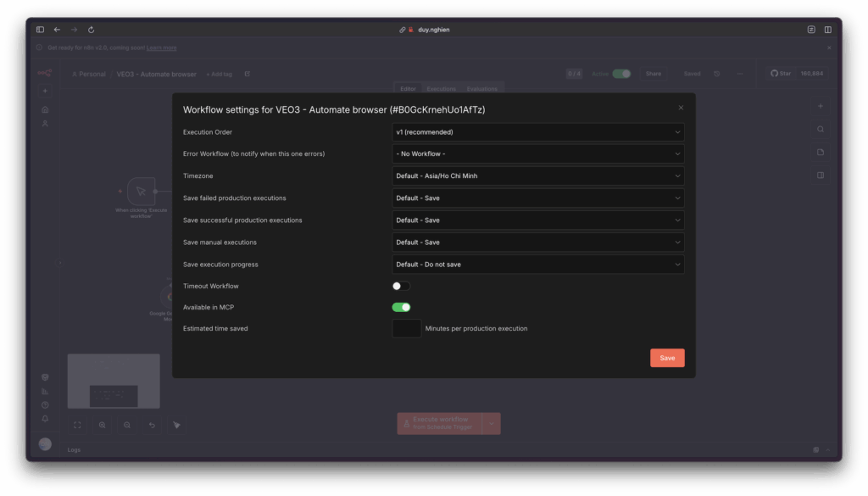Click the zoom in icon on canvas
868x496 pixels.
pyautogui.click(x=103, y=425)
